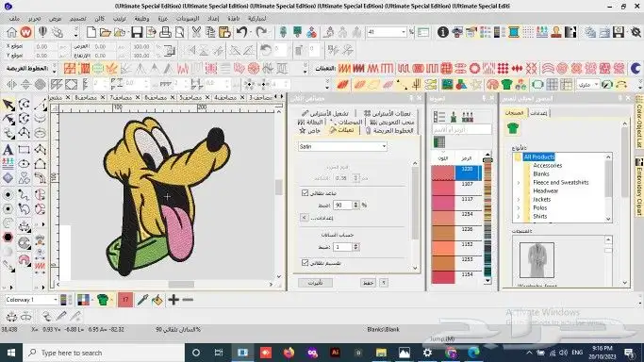644x362 pixels.
Task: Click the left button below the properties panel
Action: (x=316, y=283)
